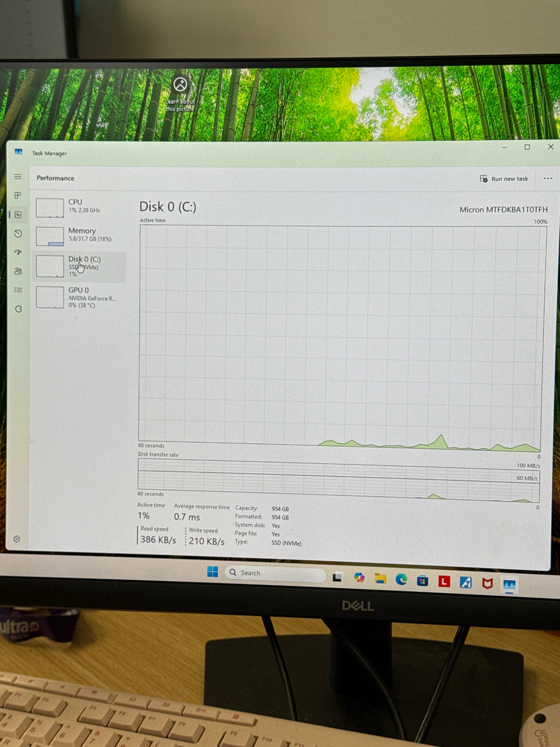The height and width of the screenshot is (747, 560).
Task: Open the Startup apps page icon
Action: pos(18,252)
